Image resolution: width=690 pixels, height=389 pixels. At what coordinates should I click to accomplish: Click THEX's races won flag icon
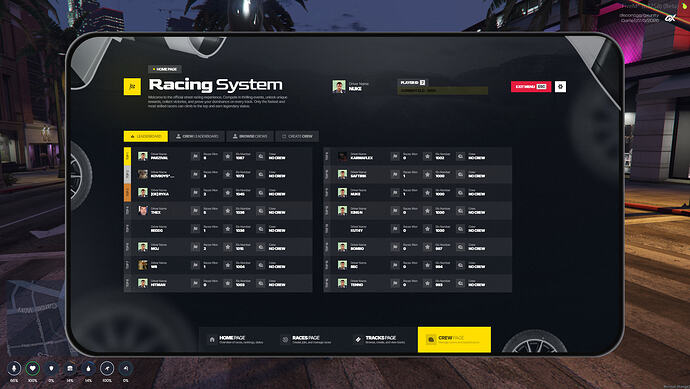(x=195, y=211)
